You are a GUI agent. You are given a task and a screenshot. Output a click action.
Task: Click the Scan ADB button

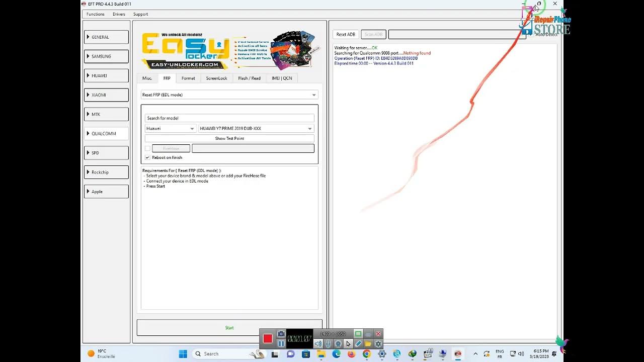(x=373, y=34)
